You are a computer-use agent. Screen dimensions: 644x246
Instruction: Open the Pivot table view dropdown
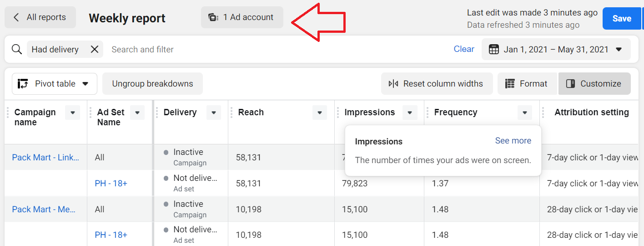pos(55,84)
